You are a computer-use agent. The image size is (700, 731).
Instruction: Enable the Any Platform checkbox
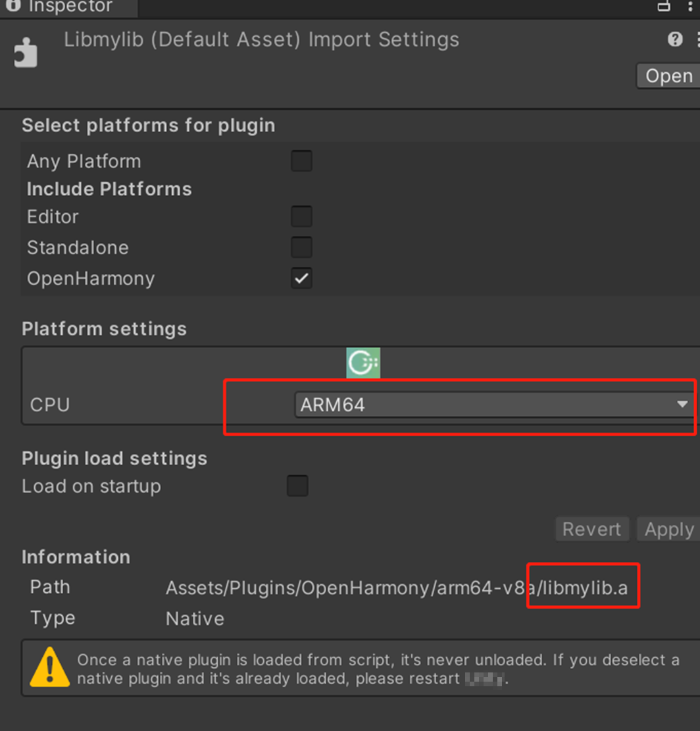pos(301,161)
